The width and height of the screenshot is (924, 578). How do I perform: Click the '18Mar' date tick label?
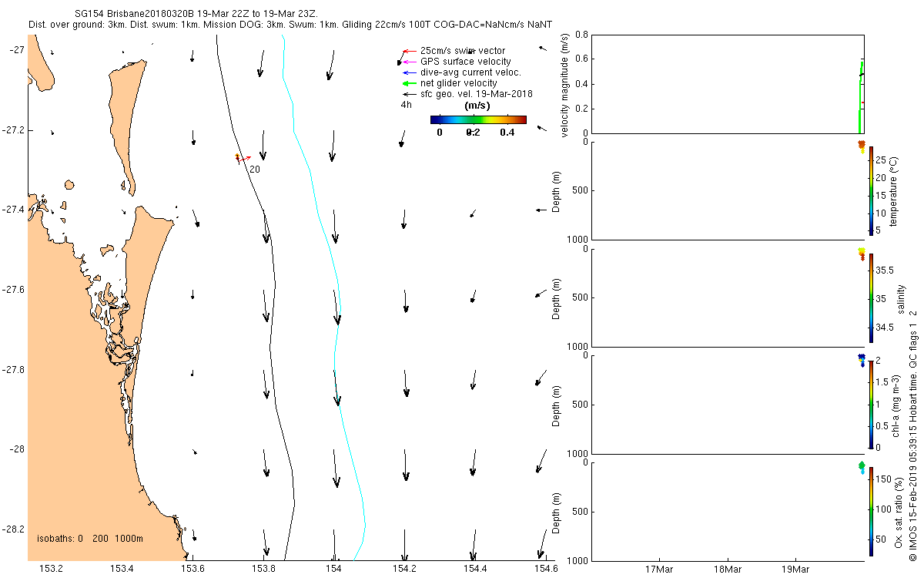[x=728, y=570]
